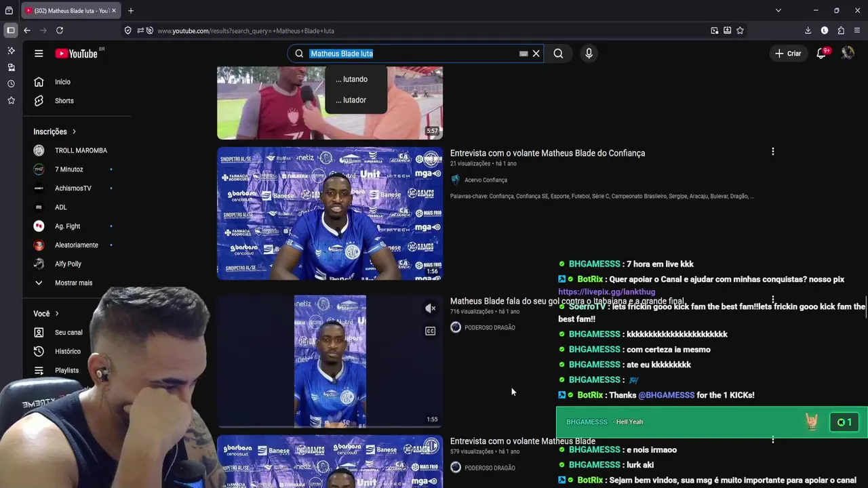This screenshot has width=868, height=488.
Task: Open interview video thumbnail with 5:57 duration
Action: 330,103
